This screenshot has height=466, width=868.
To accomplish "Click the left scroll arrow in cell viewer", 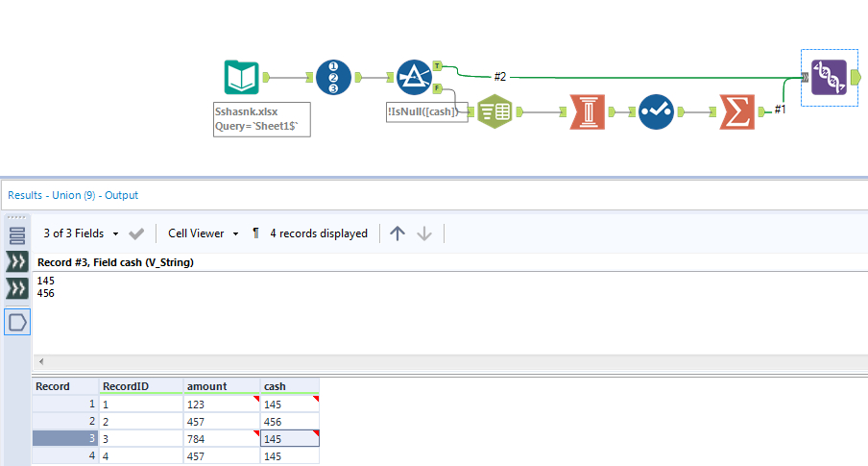I will [41, 362].
